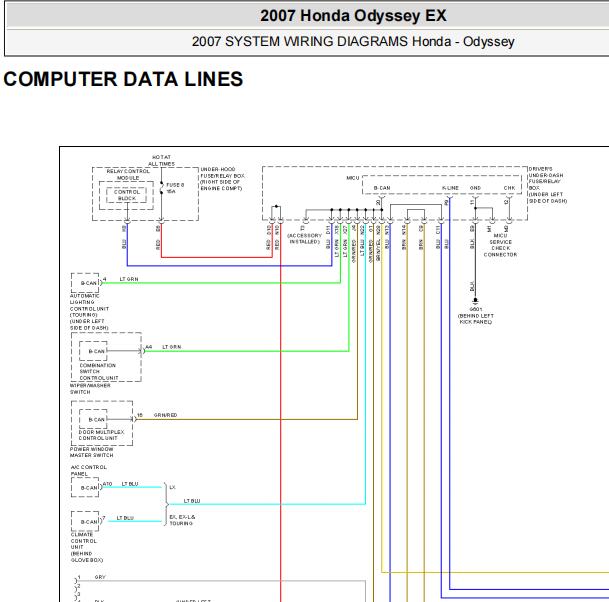Click 'MICU SERVICE CHECK CONNECTOR' label

[500, 245]
